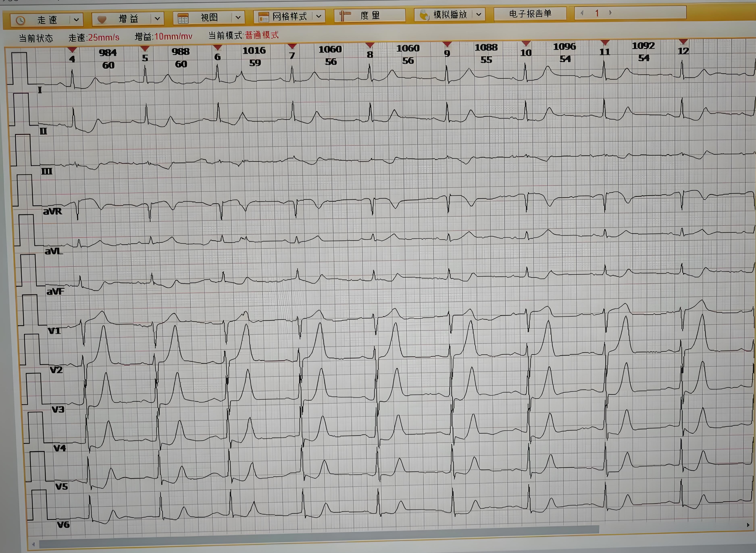Expand the 增益 gain dropdown arrow
The image size is (756, 553).
[157, 19]
